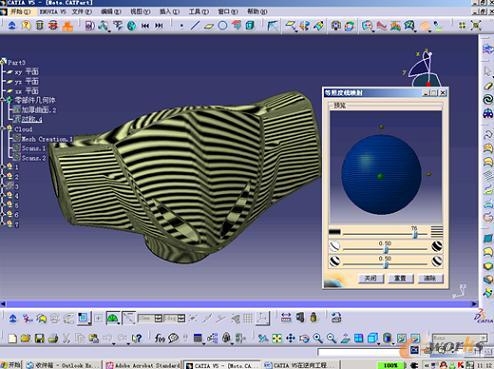Click the light sphere icon left of first 0.50 slider

pyautogui.click(x=335, y=246)
